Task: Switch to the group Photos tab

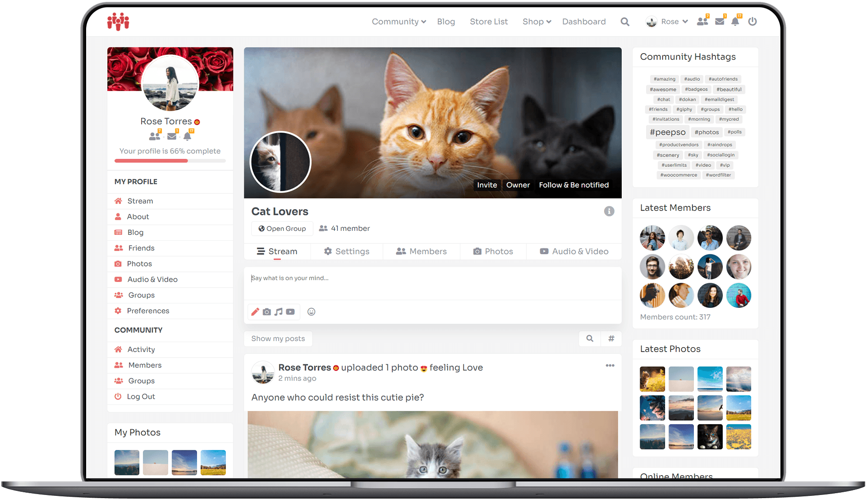Action: (493, 252)
